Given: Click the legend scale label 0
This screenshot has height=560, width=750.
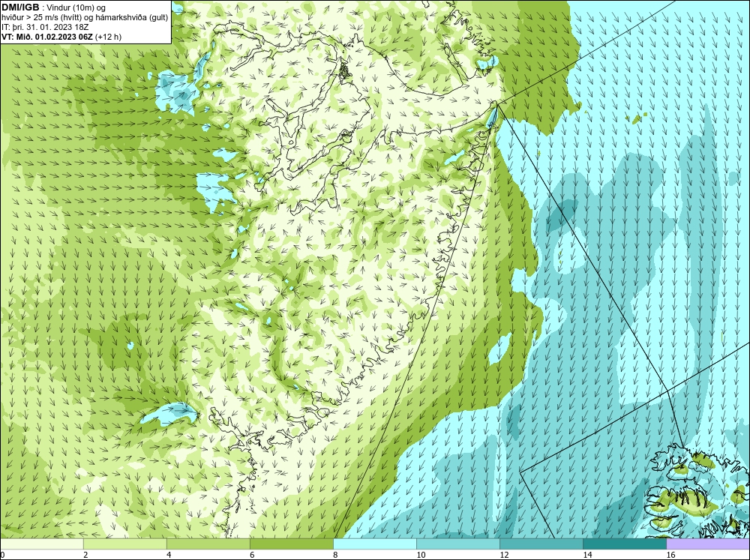Looking at the screenshot, I should pyautogui.click(x=2, y=555).
